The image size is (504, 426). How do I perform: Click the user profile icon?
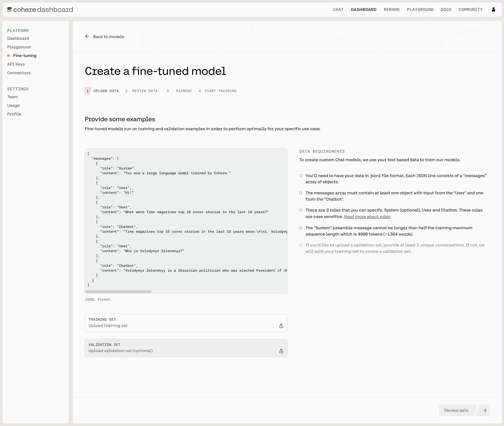493,9
